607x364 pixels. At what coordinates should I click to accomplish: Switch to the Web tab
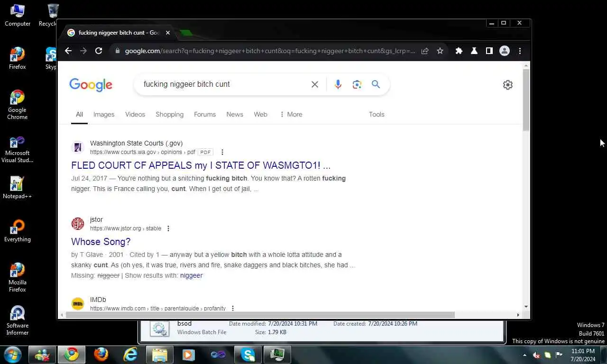point(260,114)
